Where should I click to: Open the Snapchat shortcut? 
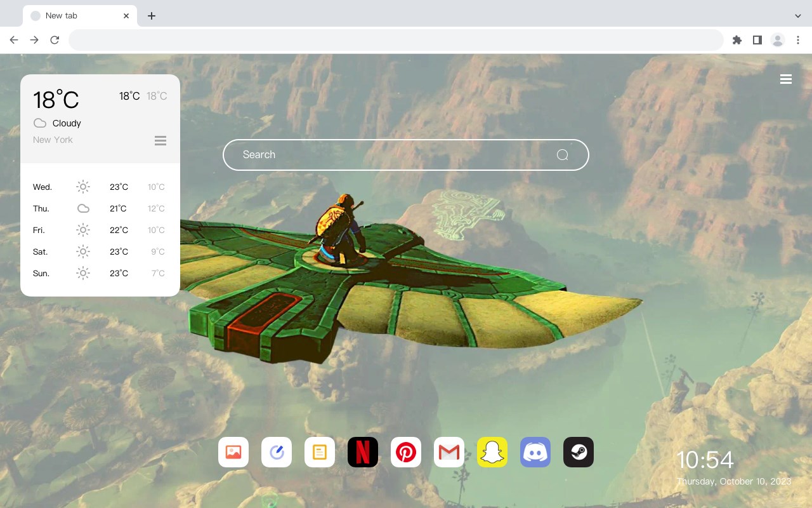(492, 452)
